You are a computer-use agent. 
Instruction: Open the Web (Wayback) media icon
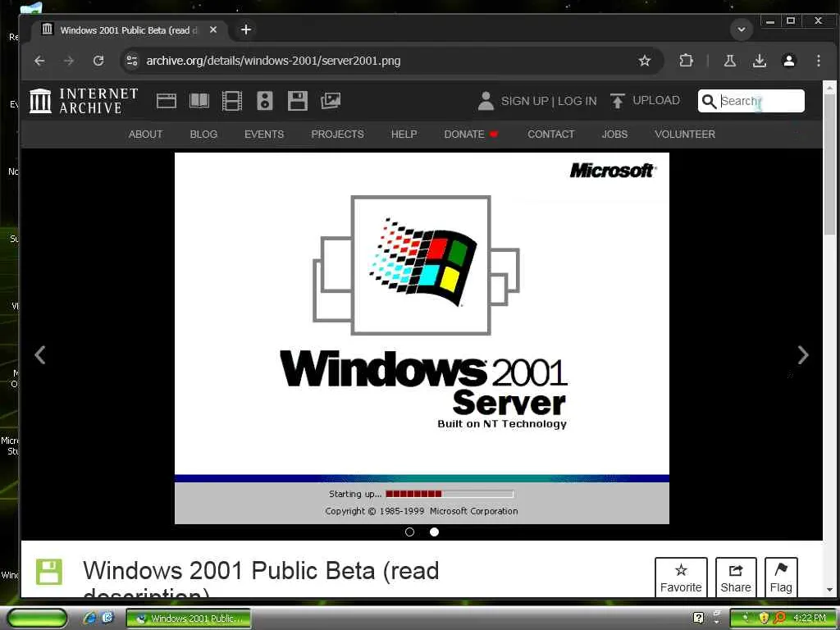click(x=166, y=101)
